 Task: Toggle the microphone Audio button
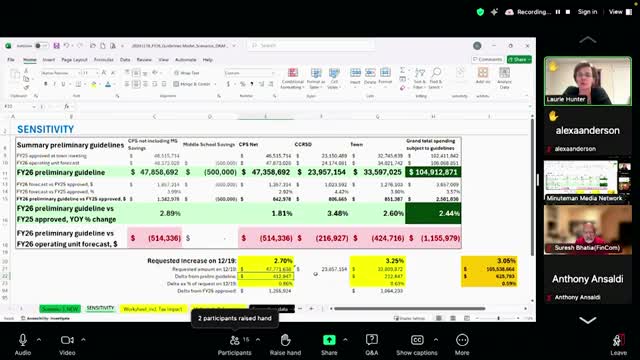23,340
